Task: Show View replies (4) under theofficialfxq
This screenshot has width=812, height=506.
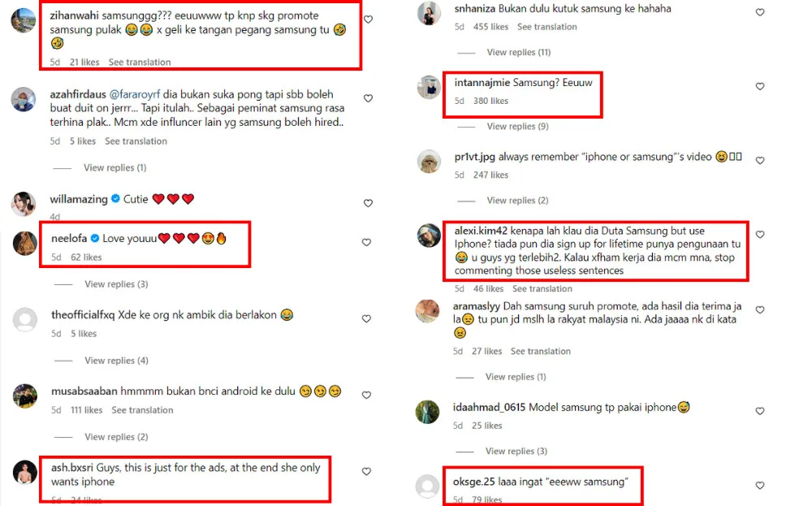Action: point(116,361)
